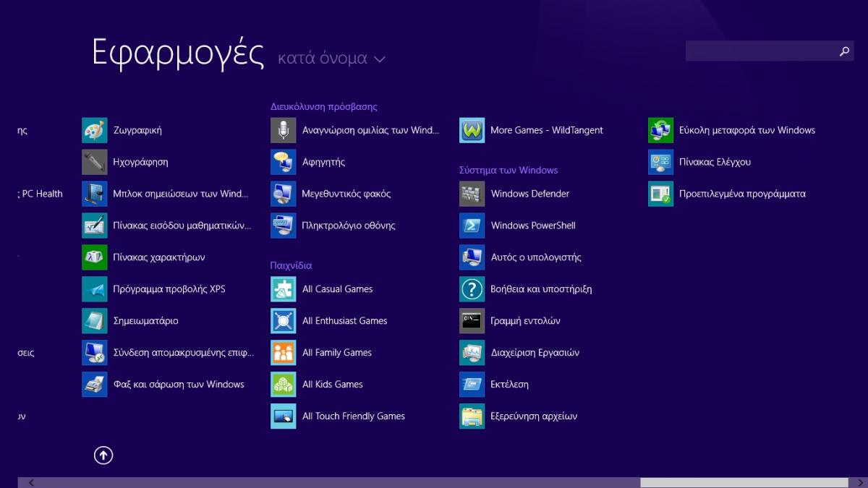The height and width of the screenshot is (488, 868).
Task: Launch the Σύνδεση απομακρυσμένης επιφάνειας icon
Action: pyautogui.click(x=95, y=353)
